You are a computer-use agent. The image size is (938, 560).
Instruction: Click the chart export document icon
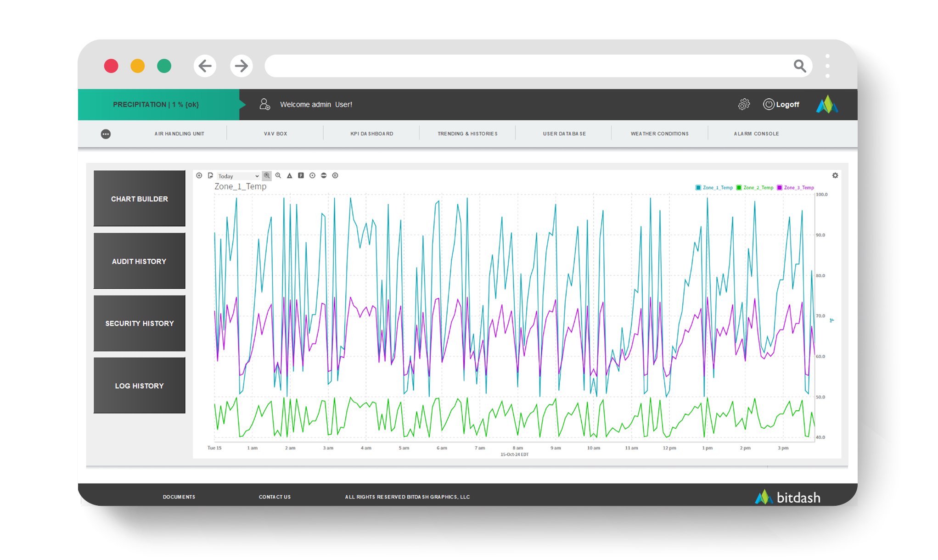(210, 175)
